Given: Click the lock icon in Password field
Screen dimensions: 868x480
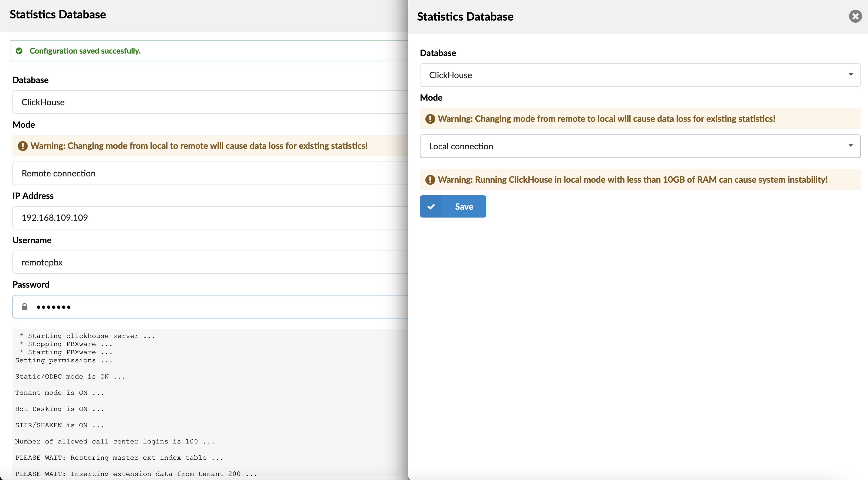Looking at the screenshot, I should point(25,306).
